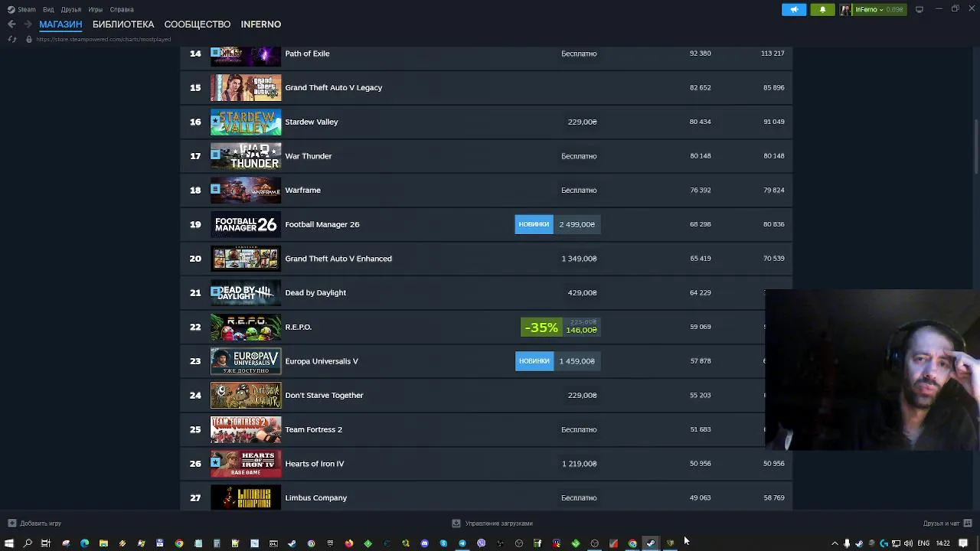Viewport: 980px width, 551px height.
Task: Open the Hearts of Iron IV link
Action: coord(314,464)
